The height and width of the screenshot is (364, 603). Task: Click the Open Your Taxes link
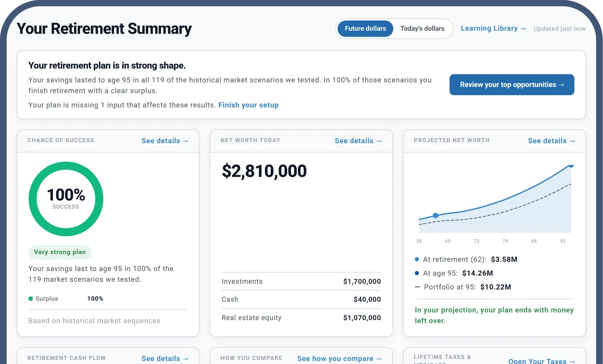point(541,361)
